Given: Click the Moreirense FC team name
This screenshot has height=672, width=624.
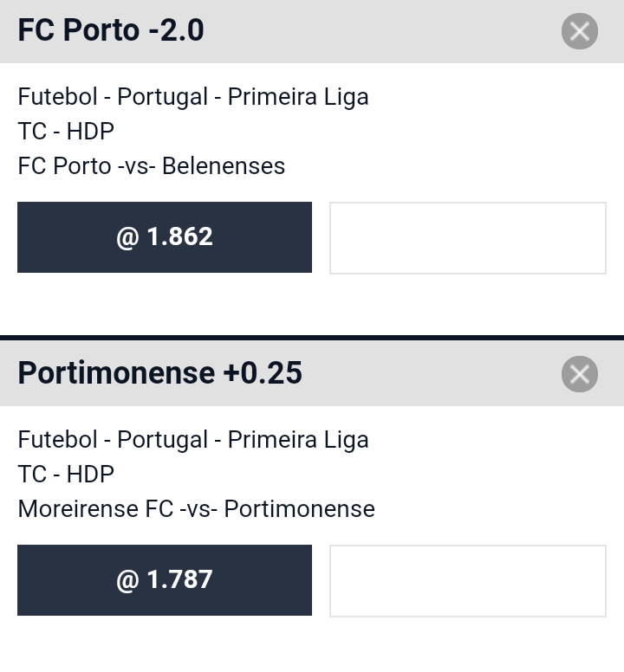Looking at the screenshot, I should 95,508.
